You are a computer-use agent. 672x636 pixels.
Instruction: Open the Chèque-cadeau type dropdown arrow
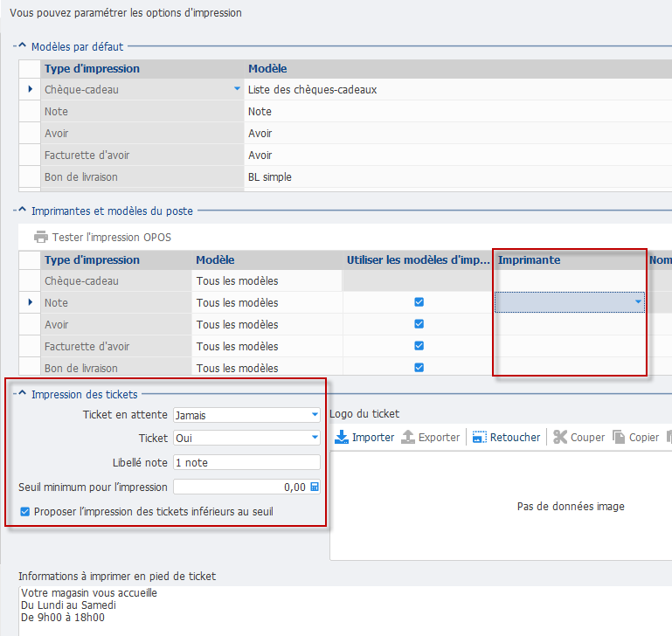(237, 89)
